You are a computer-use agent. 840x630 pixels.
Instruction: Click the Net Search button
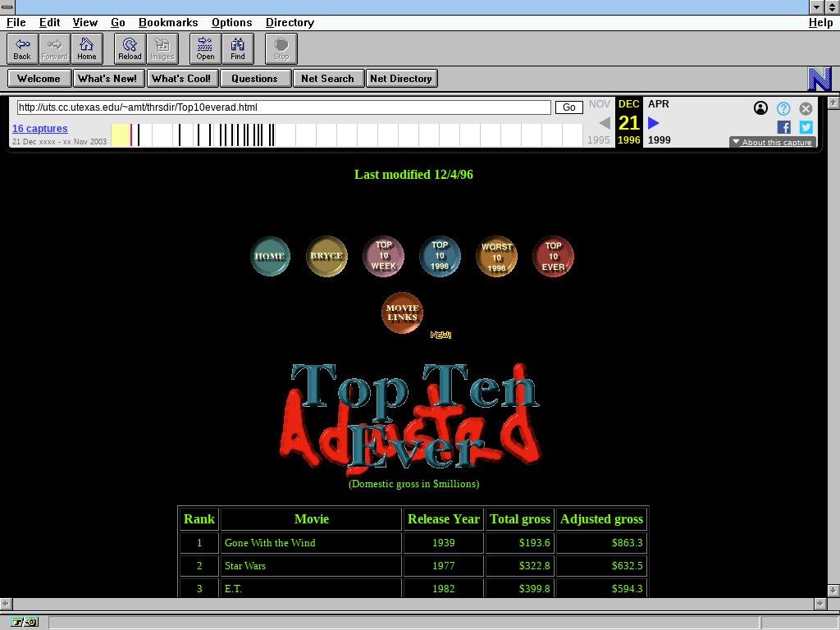click(327, 79)
